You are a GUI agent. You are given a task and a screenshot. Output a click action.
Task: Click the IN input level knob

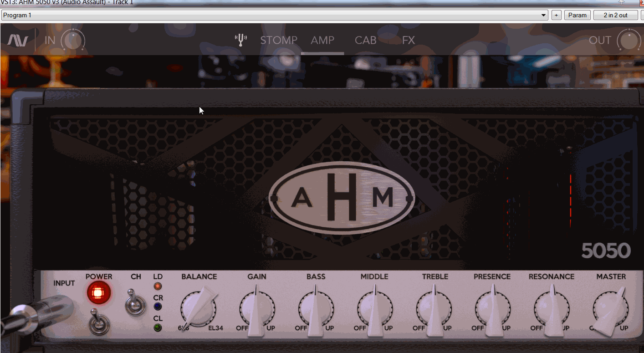tap(73, 41)
